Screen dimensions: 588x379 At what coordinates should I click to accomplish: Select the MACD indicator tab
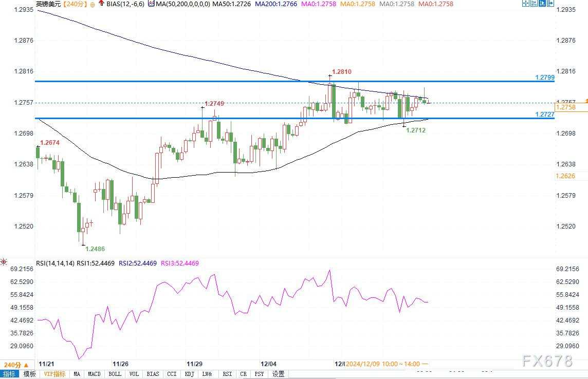[x=94, y=374]
